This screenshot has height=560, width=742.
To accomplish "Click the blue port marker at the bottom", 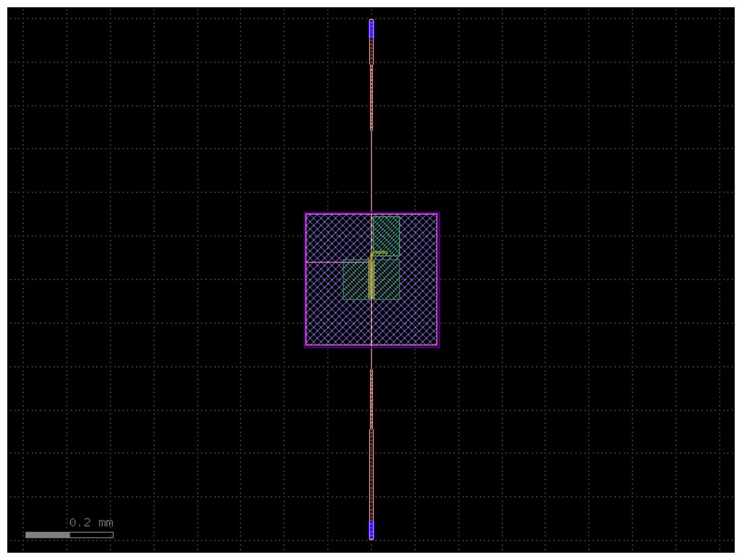I will pyautogui.click(x=371, y=529).
